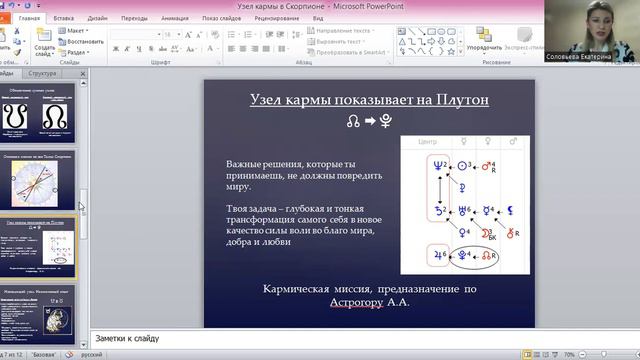Viewport: 640px width, 360px height.
Task: Select the lightning bolt shape
Action: click(x=402, y=51)
